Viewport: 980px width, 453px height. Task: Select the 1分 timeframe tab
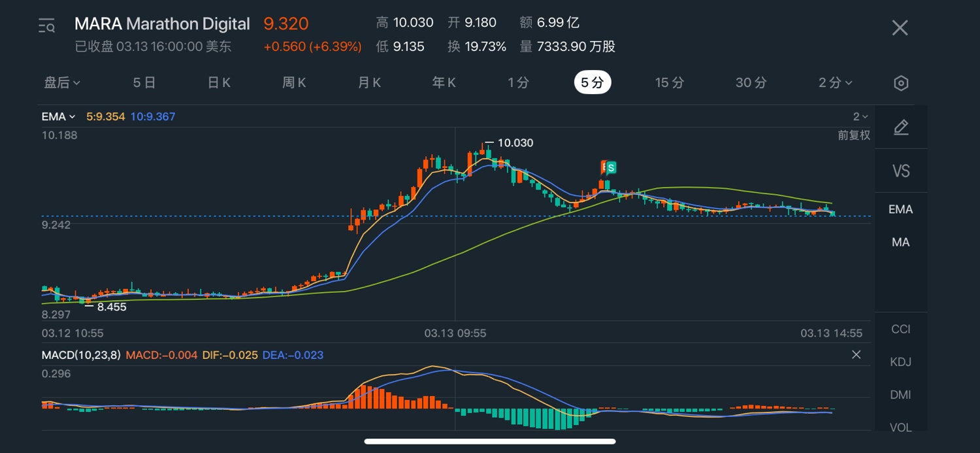(518, 83)
